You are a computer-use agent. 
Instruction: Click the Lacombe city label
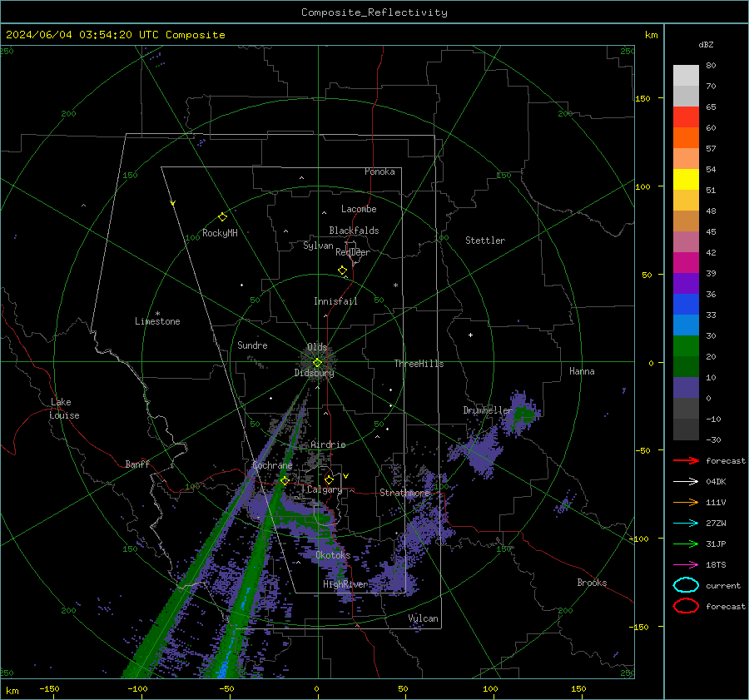(x=359, y=209)
